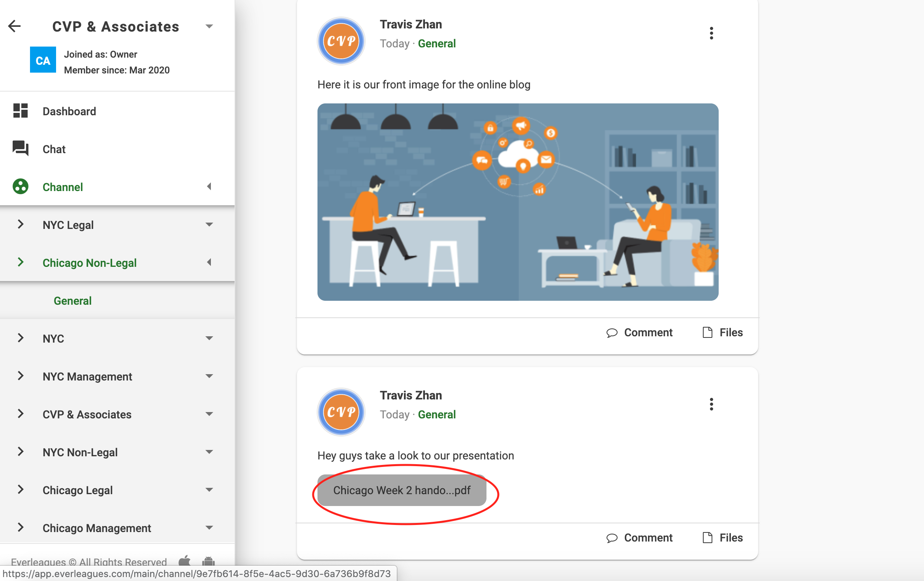Select the General channel in sidebar
924x581 pixels.
73,301
